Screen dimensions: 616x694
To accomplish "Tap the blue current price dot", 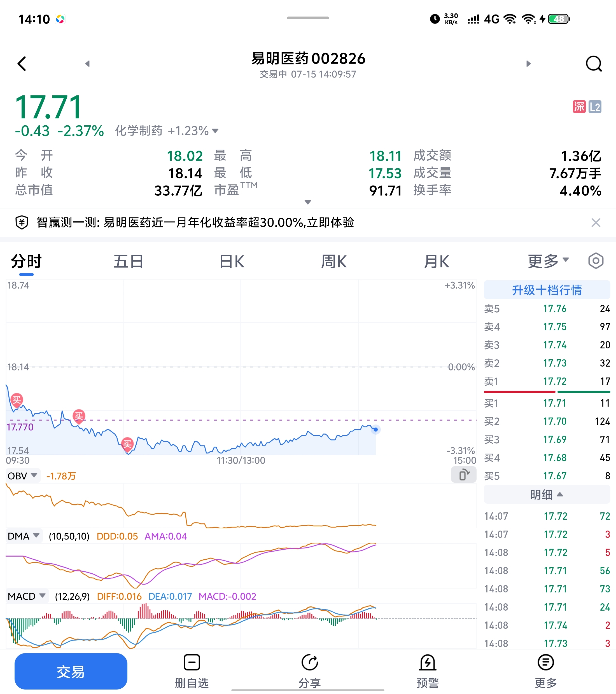I will click(x=375, y=430).
